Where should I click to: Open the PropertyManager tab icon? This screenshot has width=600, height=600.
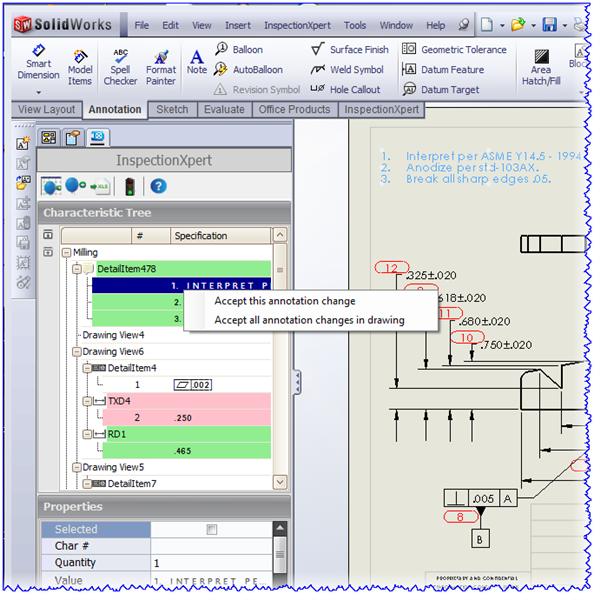(x=73, y=137)
